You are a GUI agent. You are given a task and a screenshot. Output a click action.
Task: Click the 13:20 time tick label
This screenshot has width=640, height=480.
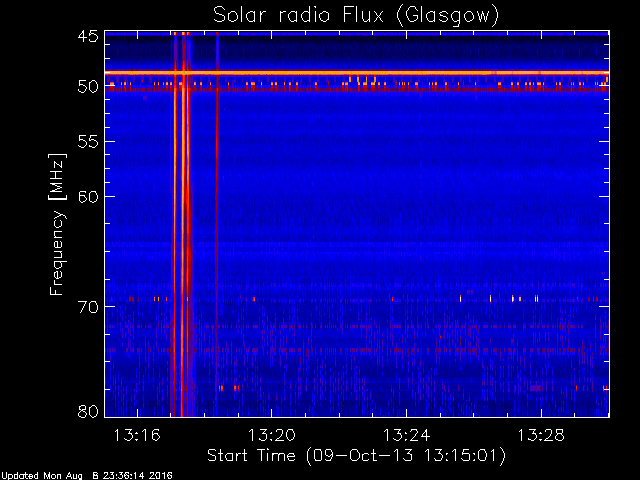pos(272,435)
